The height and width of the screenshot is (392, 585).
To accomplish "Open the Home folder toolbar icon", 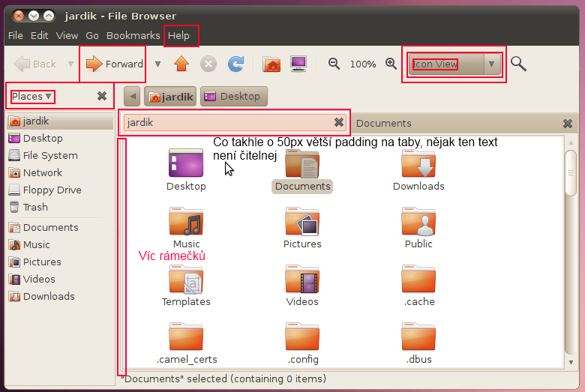I will point(271,64).
